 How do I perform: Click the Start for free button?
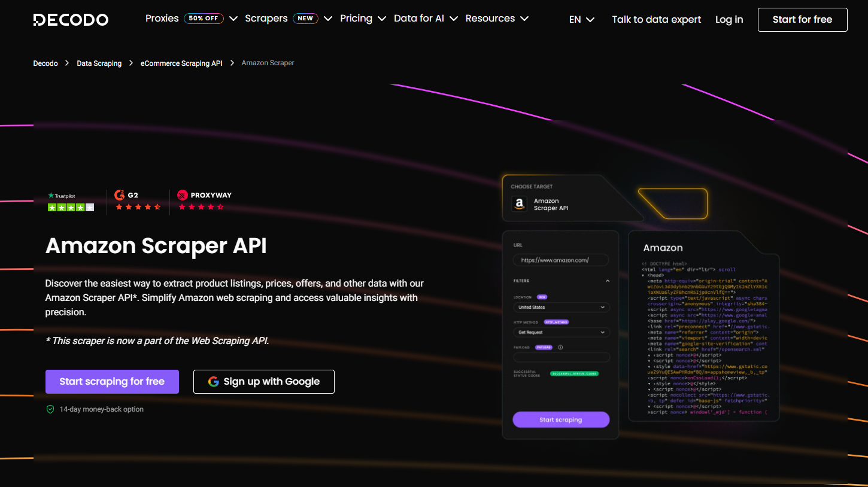(802, 20)
